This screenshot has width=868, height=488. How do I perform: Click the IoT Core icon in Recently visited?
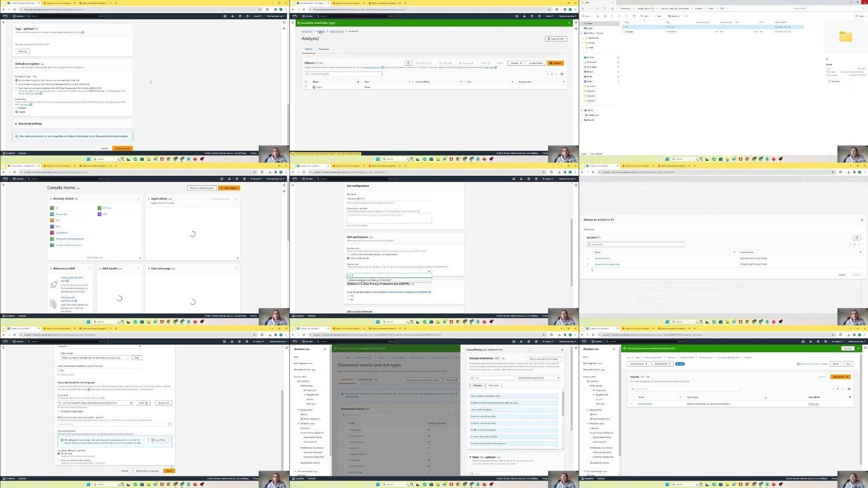99,208
